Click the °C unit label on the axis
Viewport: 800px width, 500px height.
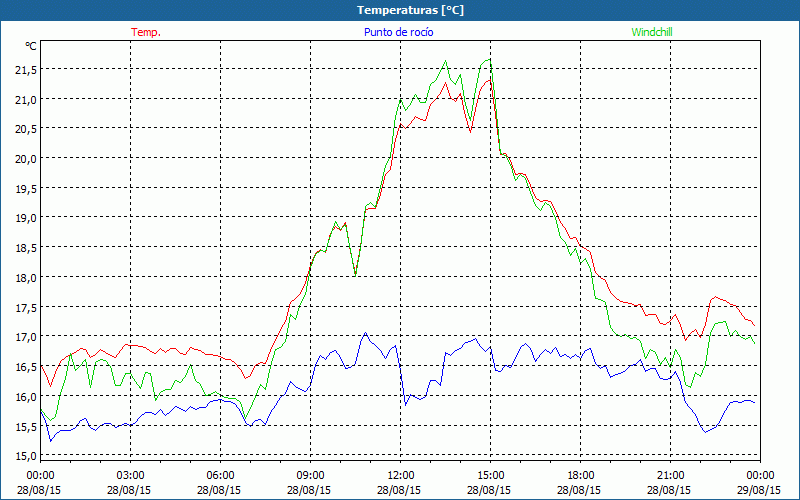pos(31,46)
